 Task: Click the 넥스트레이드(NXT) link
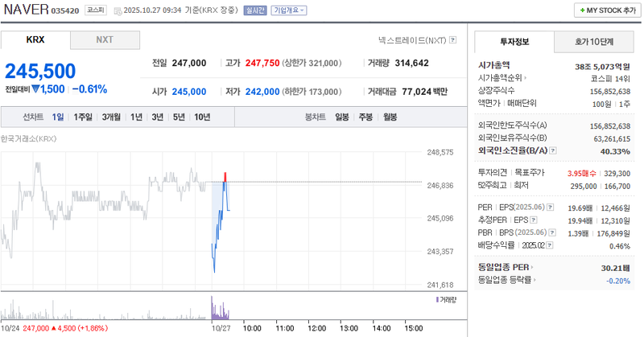pyautogui.click(x=412, y=40)
